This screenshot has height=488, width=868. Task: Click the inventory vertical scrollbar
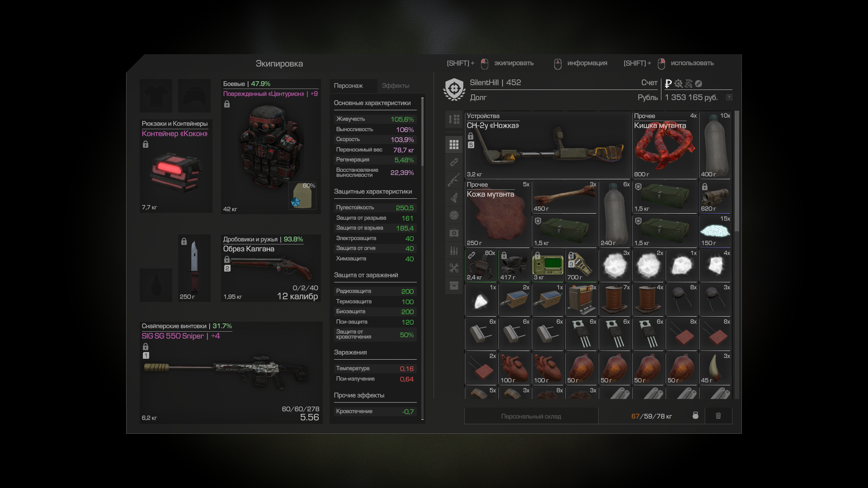[737, 172]
